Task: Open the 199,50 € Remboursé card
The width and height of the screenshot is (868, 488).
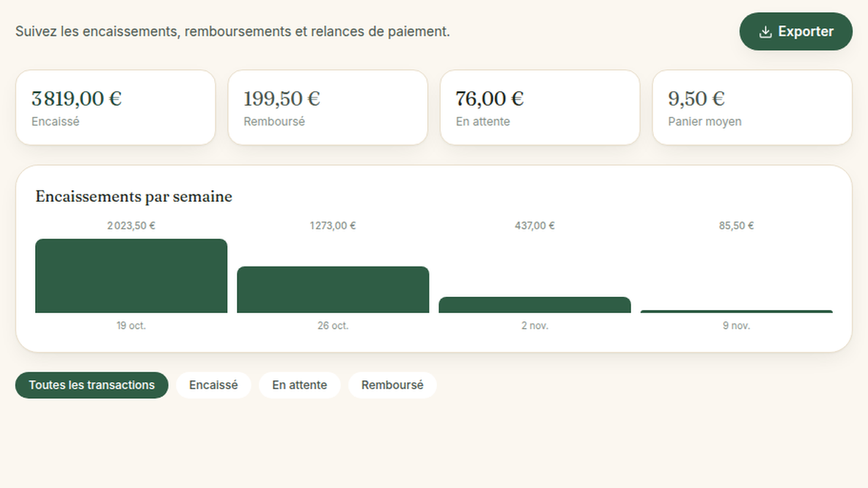Action: [328, 107]
